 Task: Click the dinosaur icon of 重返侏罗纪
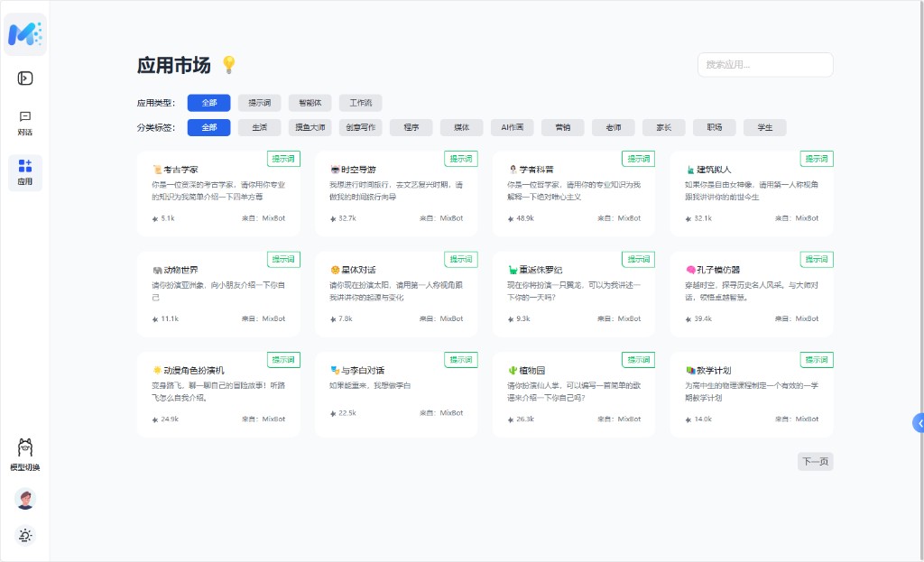click(x=513, y=271)
